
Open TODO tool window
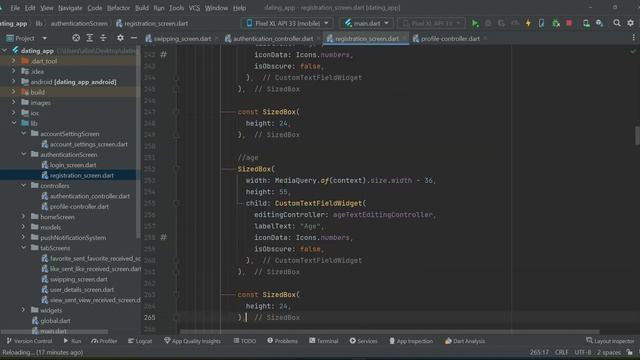pos(244,341)
